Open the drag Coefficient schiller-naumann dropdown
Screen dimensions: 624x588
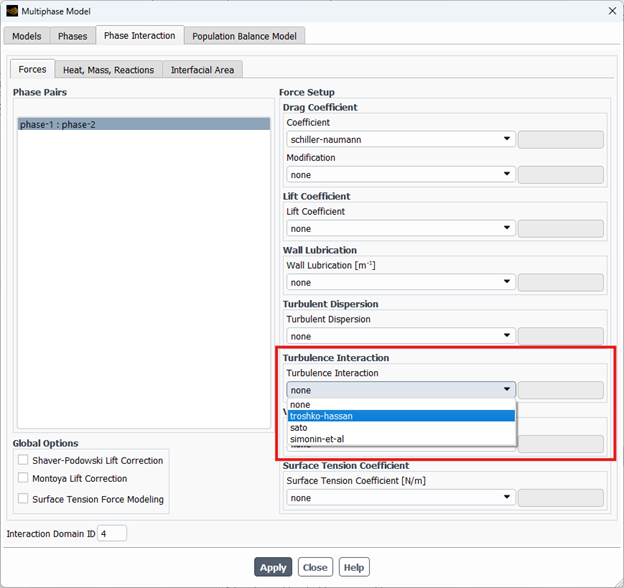(400, 140)
